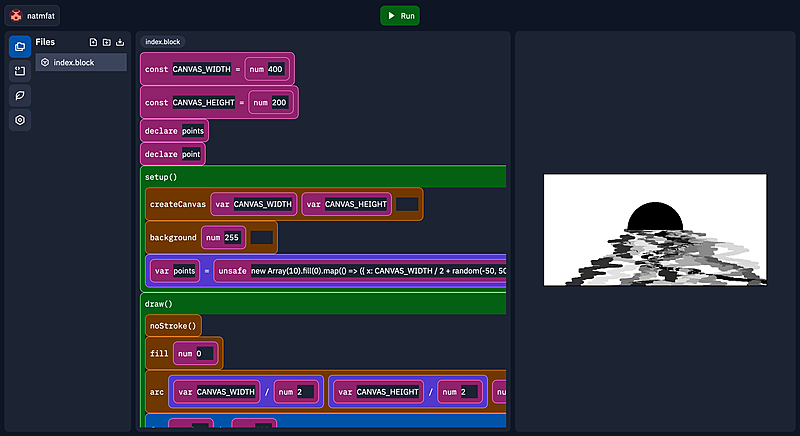This screenshot has height=436, width=800.
Task: Open the leaf icon sidebar panel
Action: click(20, 95)
